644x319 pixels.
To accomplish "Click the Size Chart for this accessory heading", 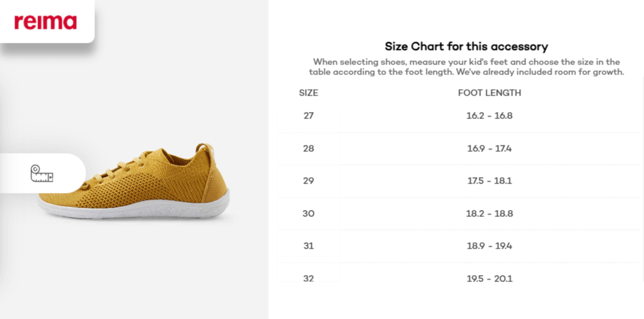I will (466, 46).
